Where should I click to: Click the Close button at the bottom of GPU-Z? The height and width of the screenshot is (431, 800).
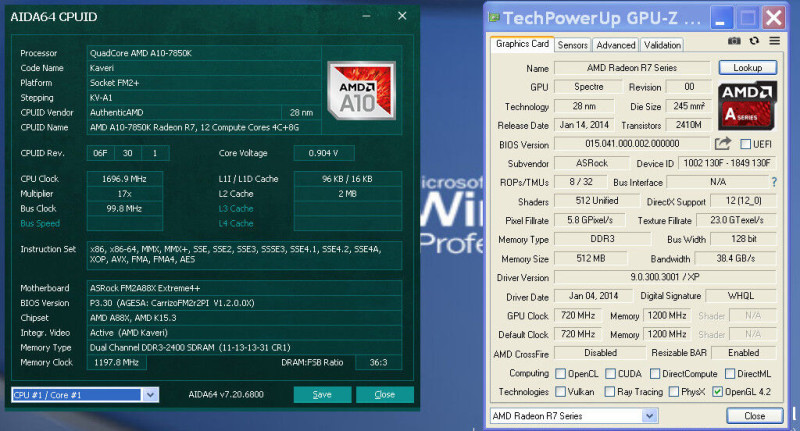coord(755,416)
